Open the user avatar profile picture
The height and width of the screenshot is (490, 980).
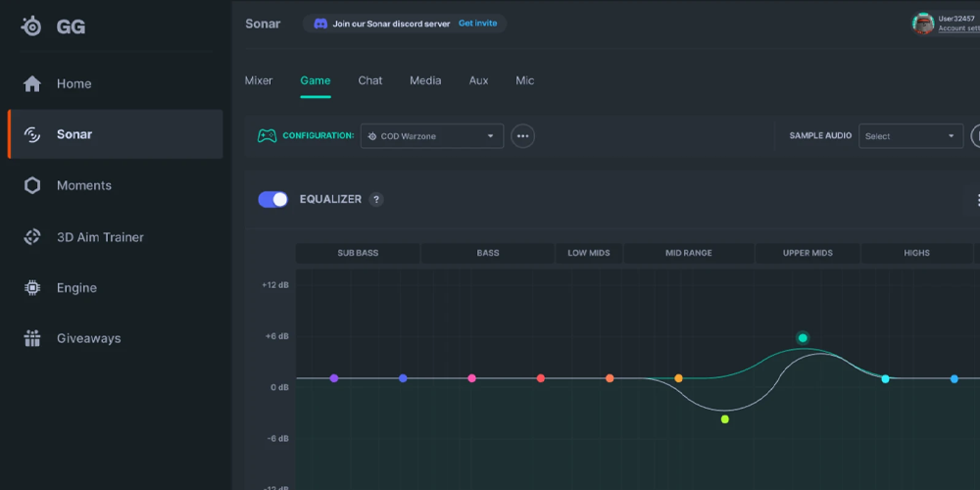pos(923,24)
